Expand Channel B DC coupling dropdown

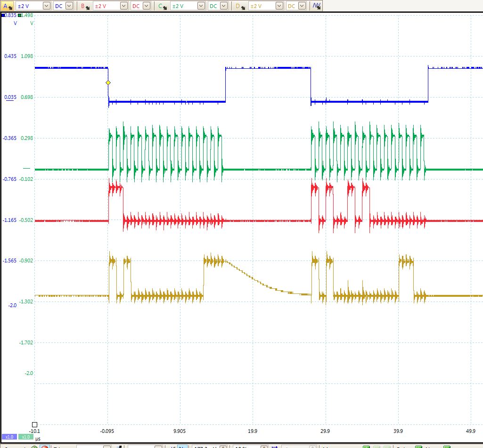(147, 6)
